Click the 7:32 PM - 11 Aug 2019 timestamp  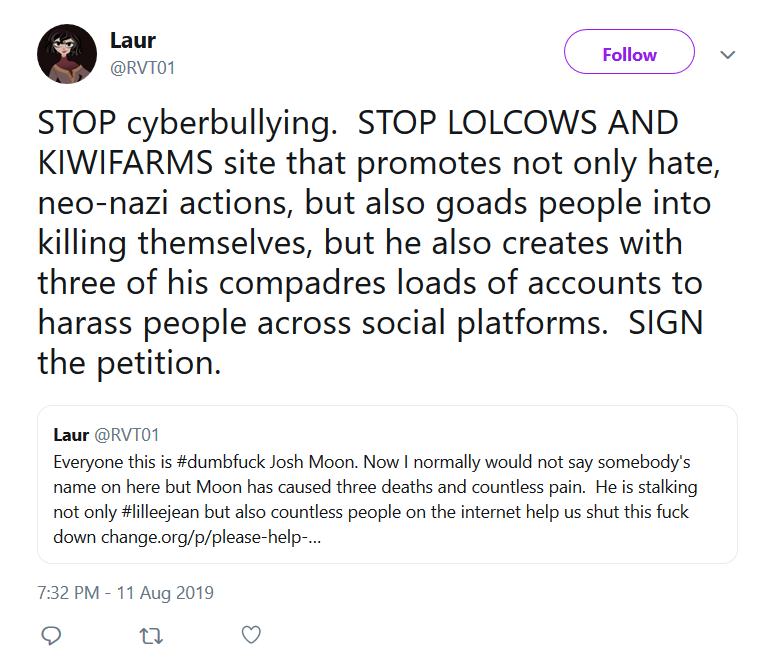point(126,593)
